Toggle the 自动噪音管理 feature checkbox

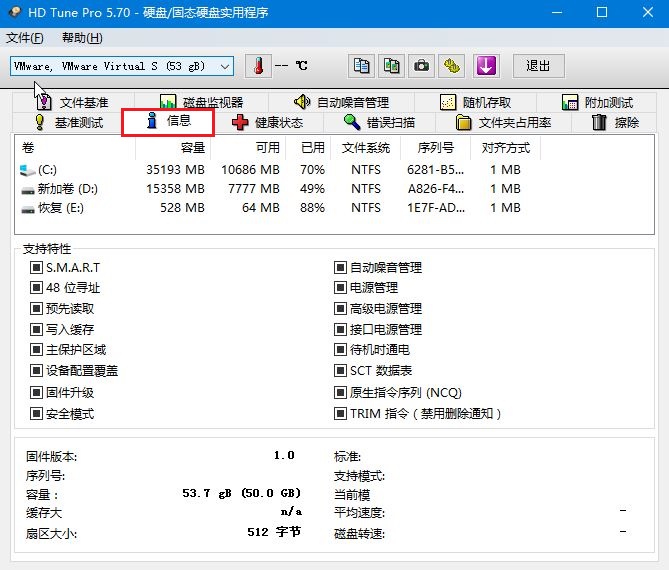(x=340, y=268)
